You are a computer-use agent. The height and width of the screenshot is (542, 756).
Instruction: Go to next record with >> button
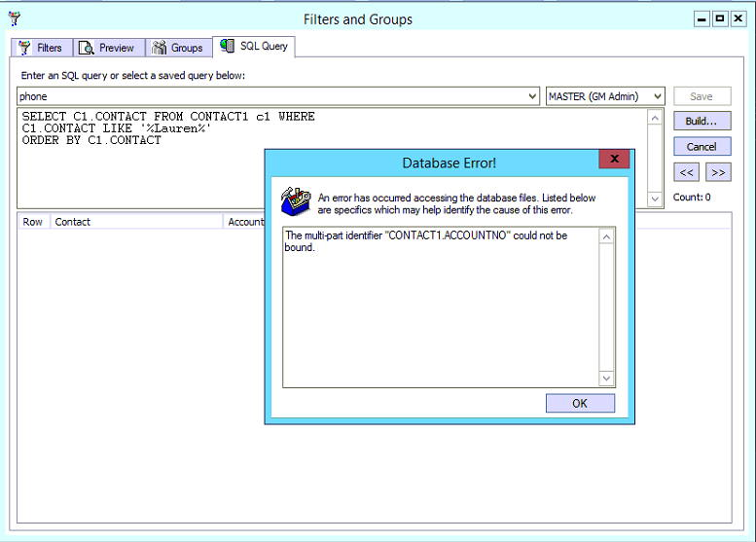(x=718, y=172)
